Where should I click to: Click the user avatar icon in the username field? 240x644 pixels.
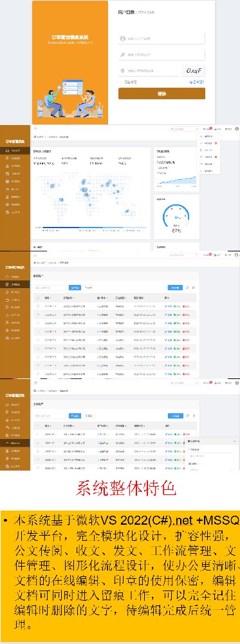123,39
